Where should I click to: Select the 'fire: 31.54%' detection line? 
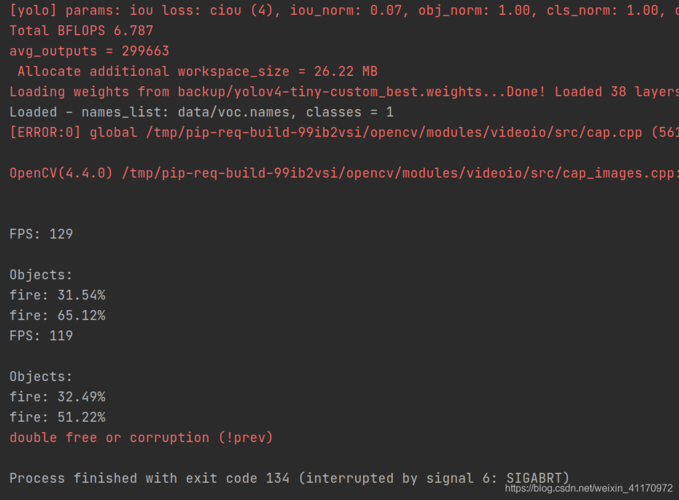pyautogui.click(x=58, y=295)
